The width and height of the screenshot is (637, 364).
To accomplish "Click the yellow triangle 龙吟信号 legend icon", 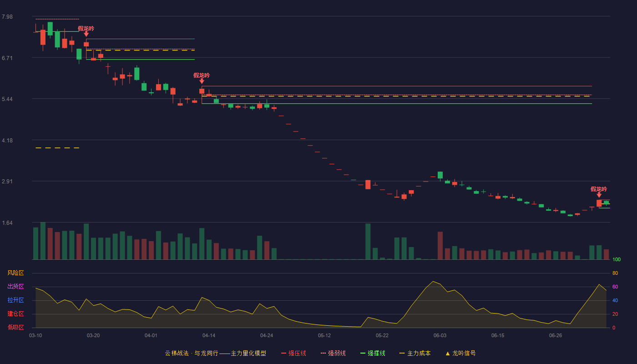I will tap(447, 353).
